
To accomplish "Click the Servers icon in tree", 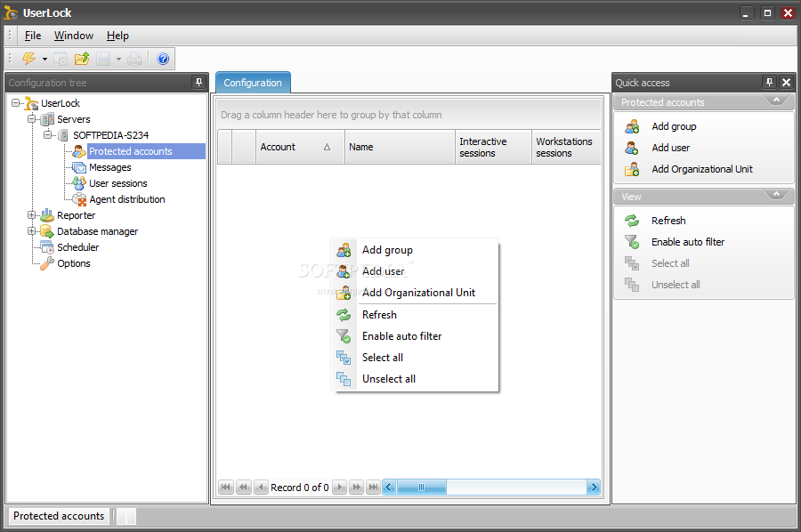I will (x=47, y=119).
